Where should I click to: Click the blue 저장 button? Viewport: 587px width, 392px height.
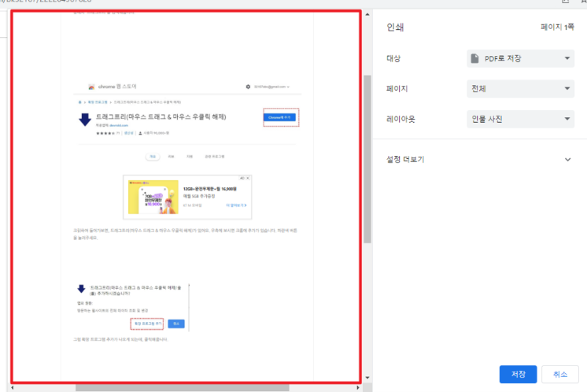click(518, 374)
